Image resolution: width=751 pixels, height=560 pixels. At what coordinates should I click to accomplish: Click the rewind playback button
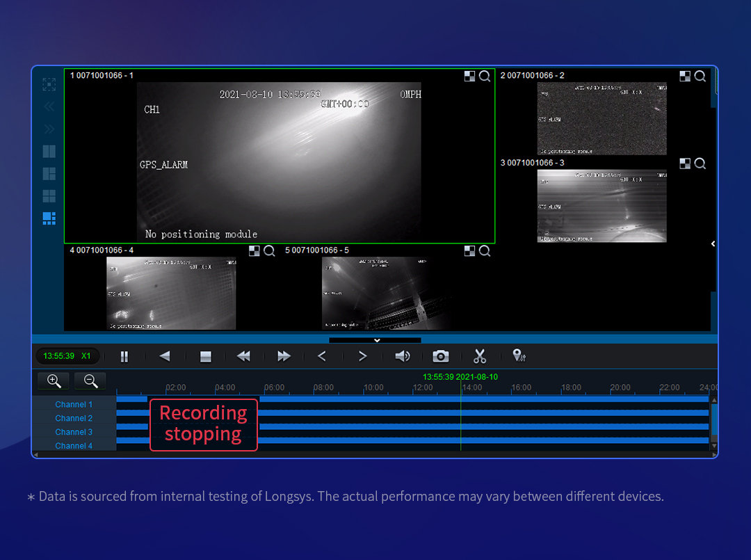[243, 356]
